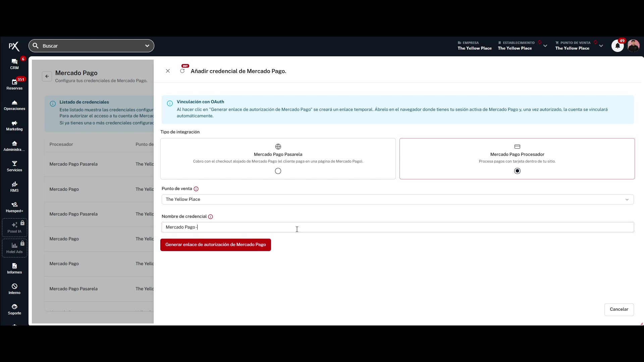Click the search magnifier icon
Image resolution: width=644 pixels, height=362 pixels.
click(36, 46)
